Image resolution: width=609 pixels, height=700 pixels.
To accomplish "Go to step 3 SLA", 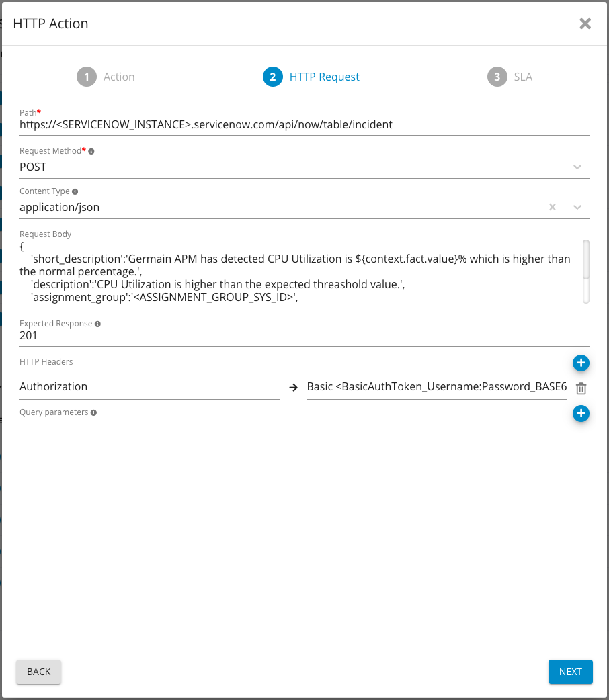I will pyautogui.click(x=510, y=77).
